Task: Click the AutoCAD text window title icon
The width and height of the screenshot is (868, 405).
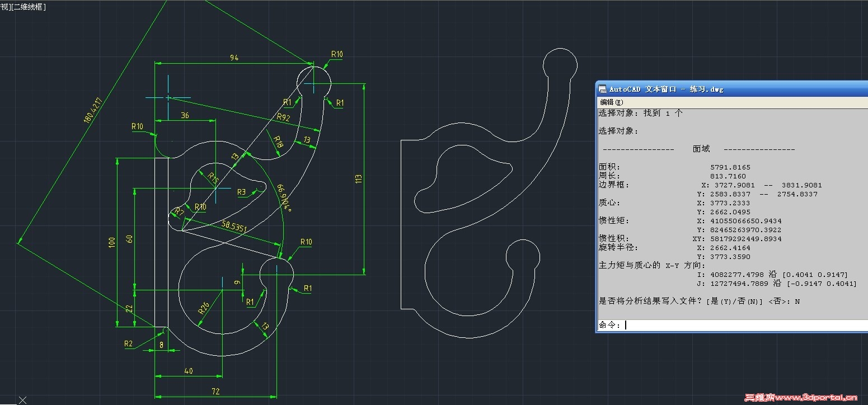Action: click(x=603, y=89)
